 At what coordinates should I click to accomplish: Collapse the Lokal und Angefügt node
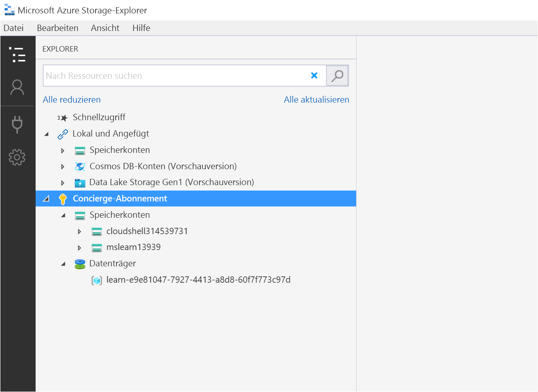[46, 134]
